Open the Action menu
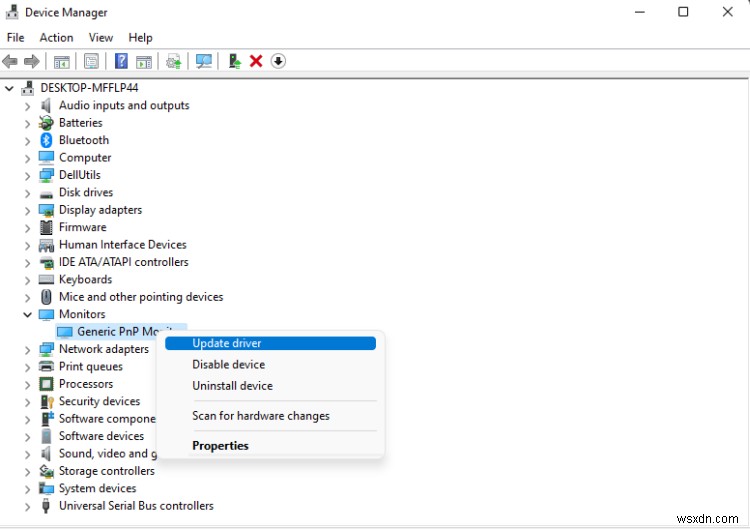 56,37
